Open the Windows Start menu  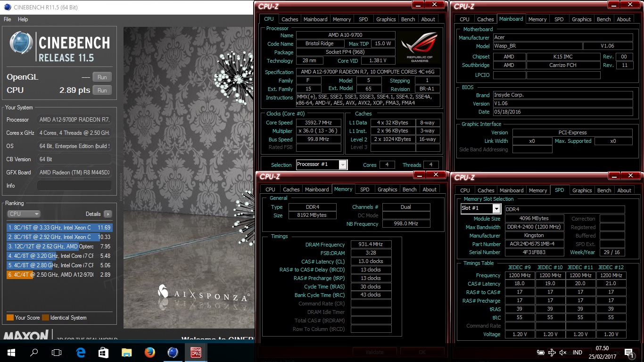click(11, 352)
